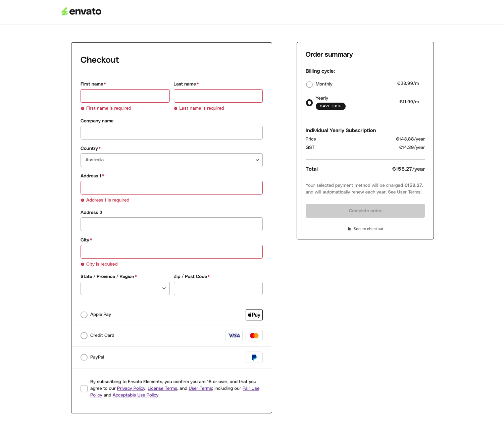Click the Acceptable Use Policy link
Viewport: 504px width, 441px height.
[x=136, y=395]
